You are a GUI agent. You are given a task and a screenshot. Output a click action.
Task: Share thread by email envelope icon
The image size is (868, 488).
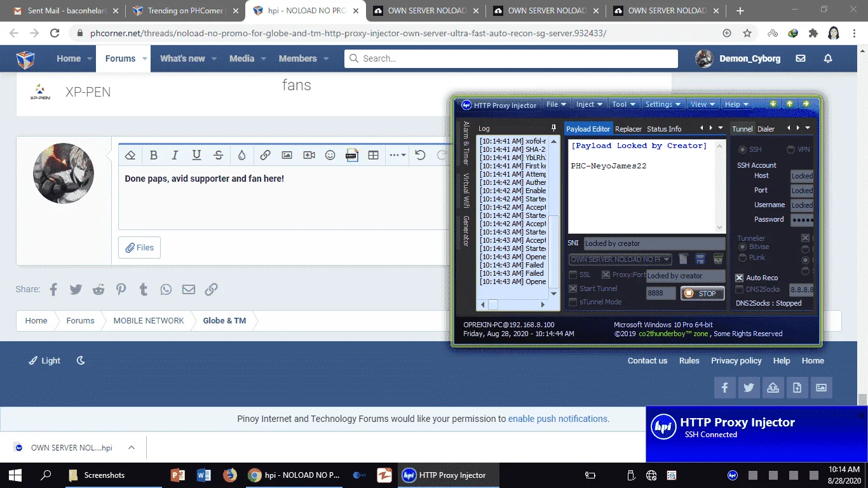[189, 289]
